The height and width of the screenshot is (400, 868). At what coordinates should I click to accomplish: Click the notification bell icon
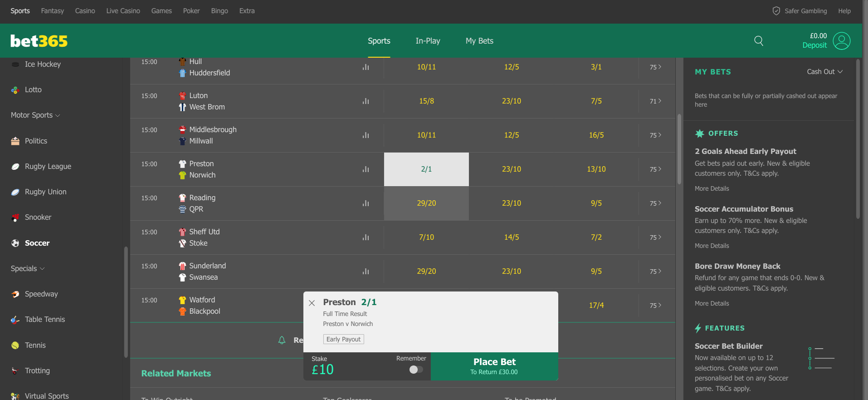tap(282, 340)
